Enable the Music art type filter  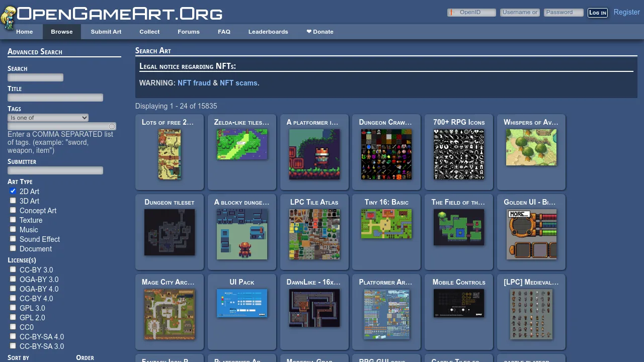tap(13, 229)
